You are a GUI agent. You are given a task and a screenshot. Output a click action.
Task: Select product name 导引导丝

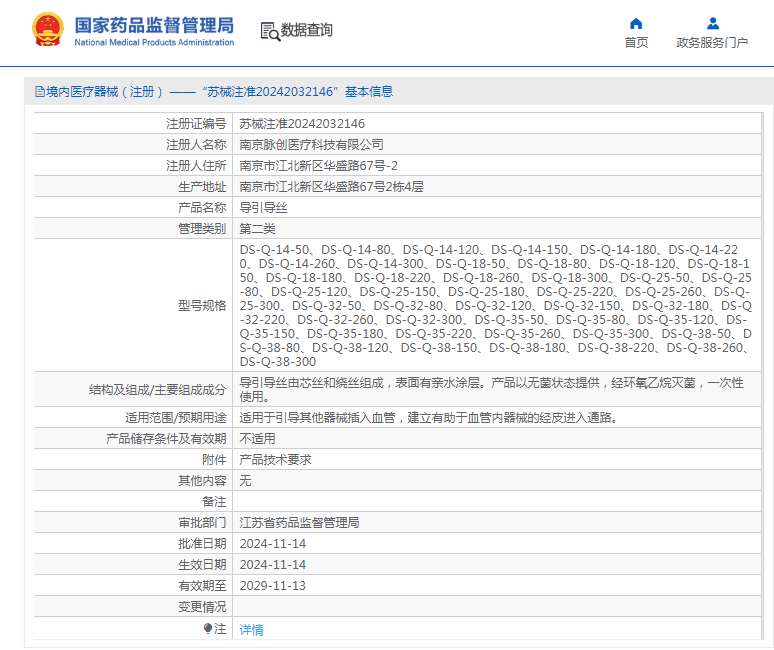[x=263, y=208]
